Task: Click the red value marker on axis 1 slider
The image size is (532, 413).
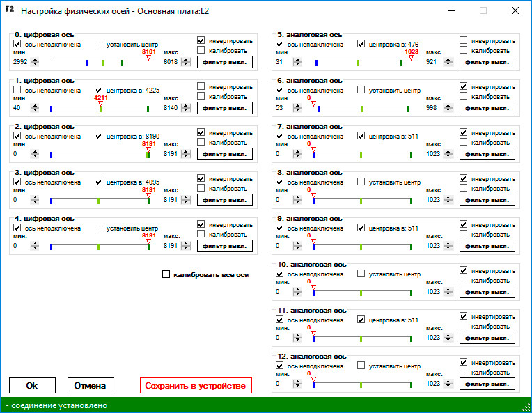Action: (100, 104)
